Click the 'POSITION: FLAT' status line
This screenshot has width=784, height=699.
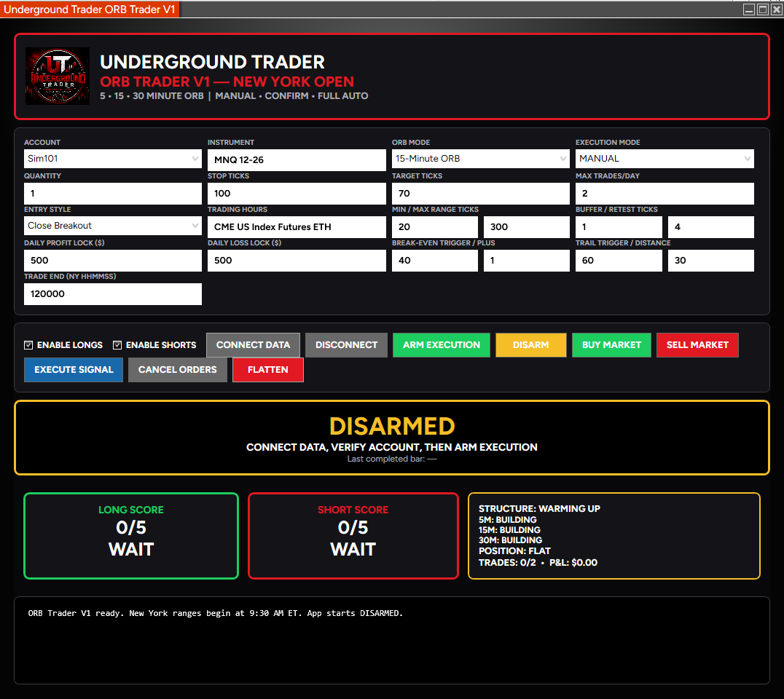point(514,551)
